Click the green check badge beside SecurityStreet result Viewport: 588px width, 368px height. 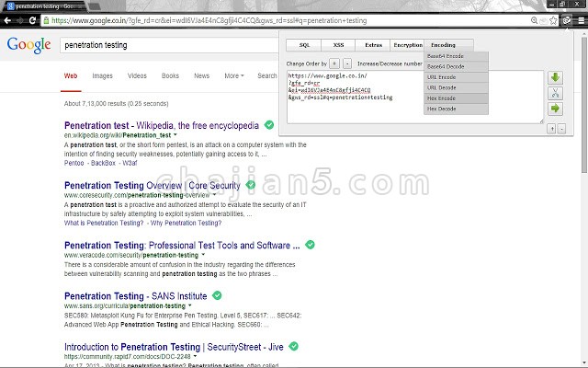[294, 346]
